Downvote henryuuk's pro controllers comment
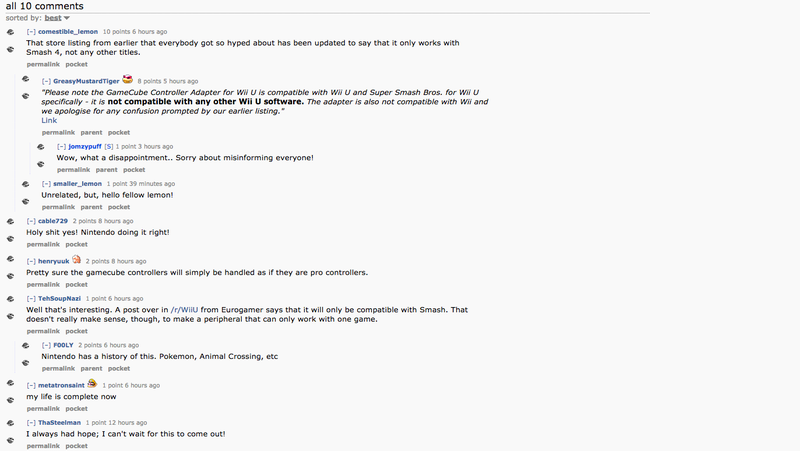 pyautogui.click(x=10, y=277)
